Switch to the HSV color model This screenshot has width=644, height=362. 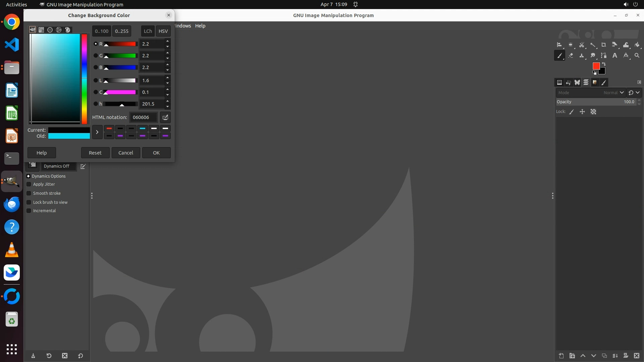pos(163,31)
